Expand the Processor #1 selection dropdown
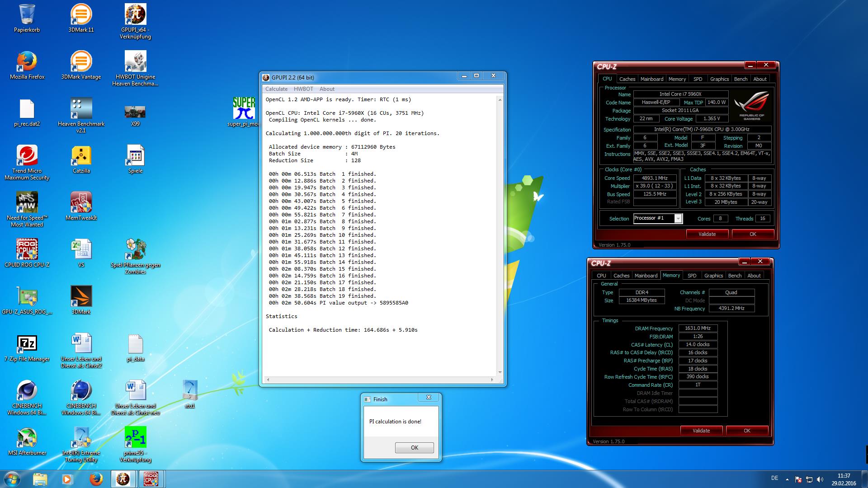Screen dimensions: 868x488 coord(678,219)
